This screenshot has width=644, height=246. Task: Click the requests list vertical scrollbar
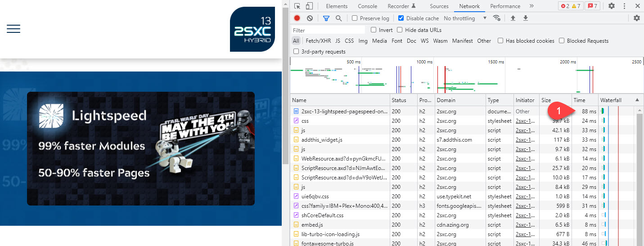[639, 176]
